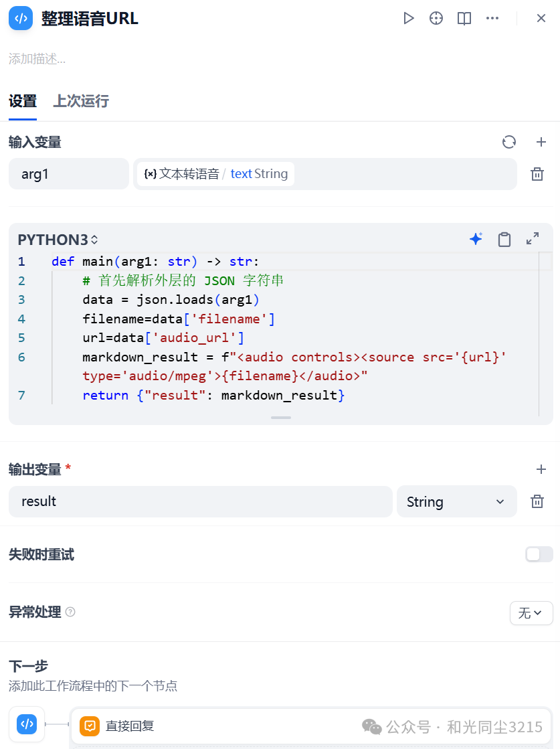This screenshot has height=749, width=560.
Task: Close the 整理语音URL panel
Action: coord(541,19)
